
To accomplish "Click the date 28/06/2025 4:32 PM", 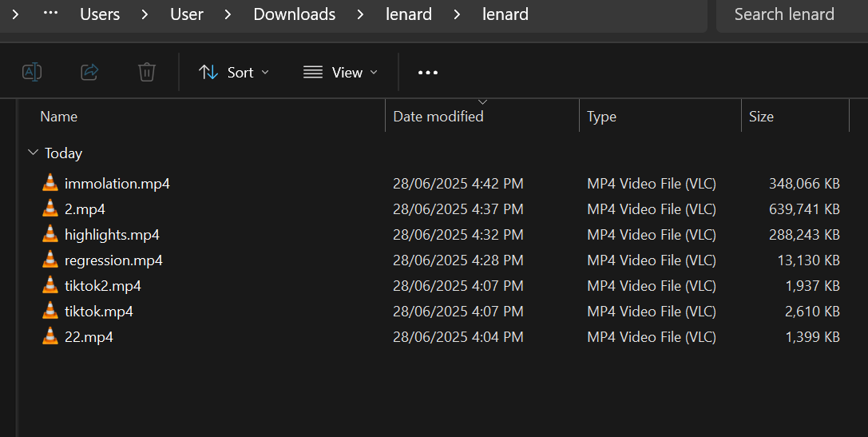I will 458,235.
